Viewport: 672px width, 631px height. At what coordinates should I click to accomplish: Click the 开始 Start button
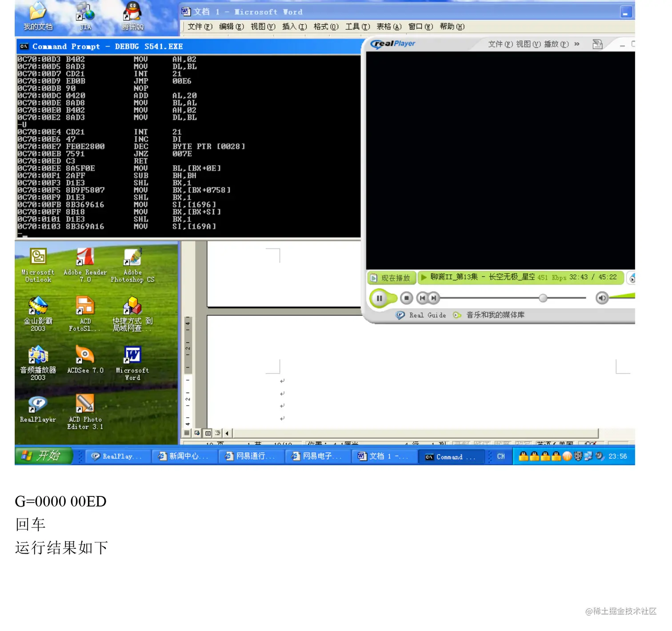(x=44, y=456)
